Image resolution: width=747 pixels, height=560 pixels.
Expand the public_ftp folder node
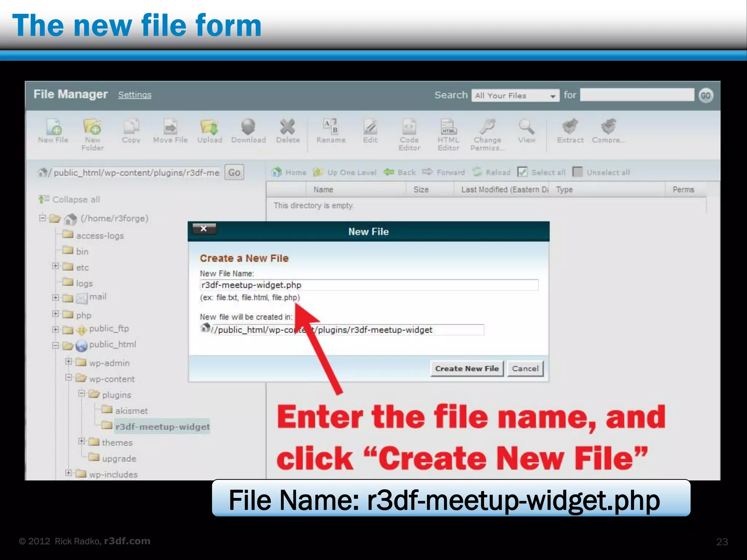55,330
